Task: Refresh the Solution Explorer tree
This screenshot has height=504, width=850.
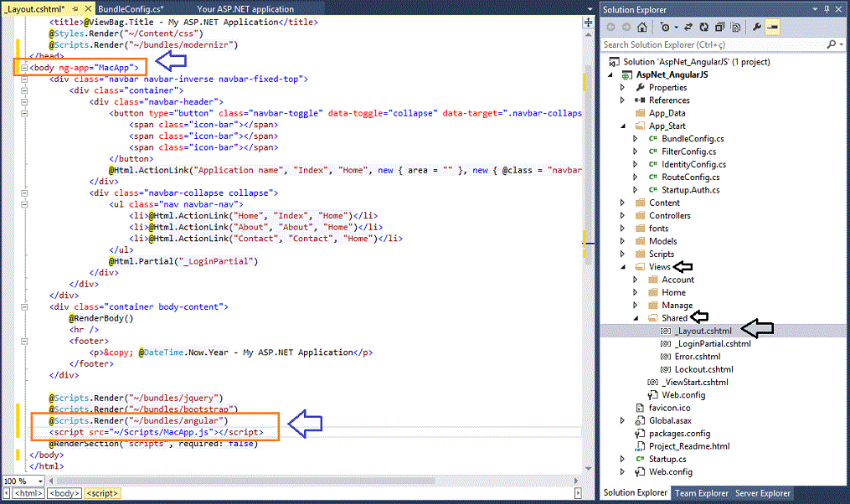Action: point(703,27)
